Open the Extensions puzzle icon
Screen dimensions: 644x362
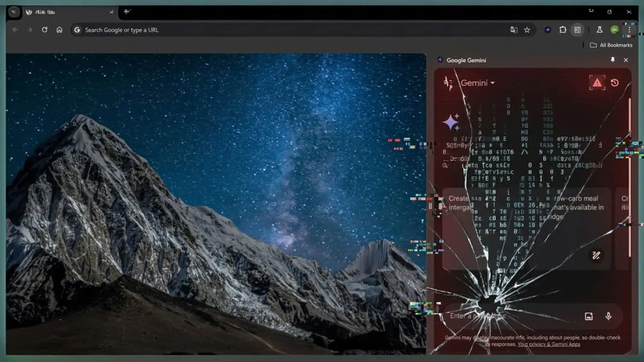tap(562, 30)
